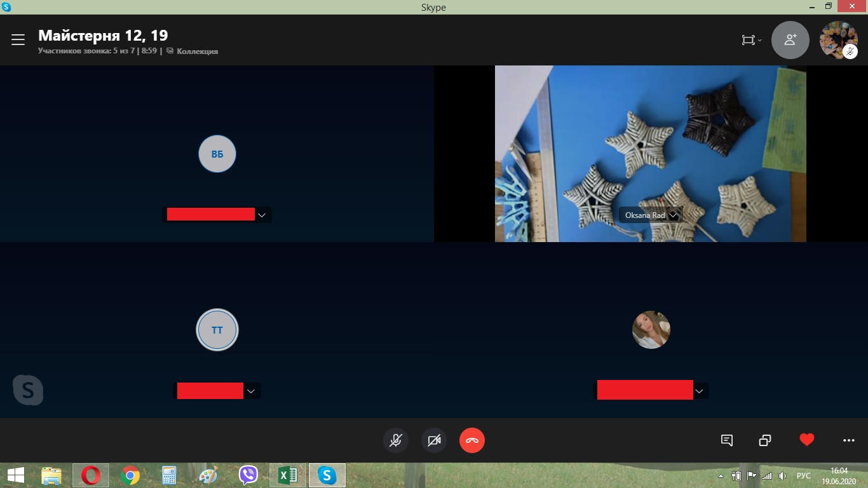The image size is (868, 488).
Task: Start screen sharing
Action: point(765,440)
